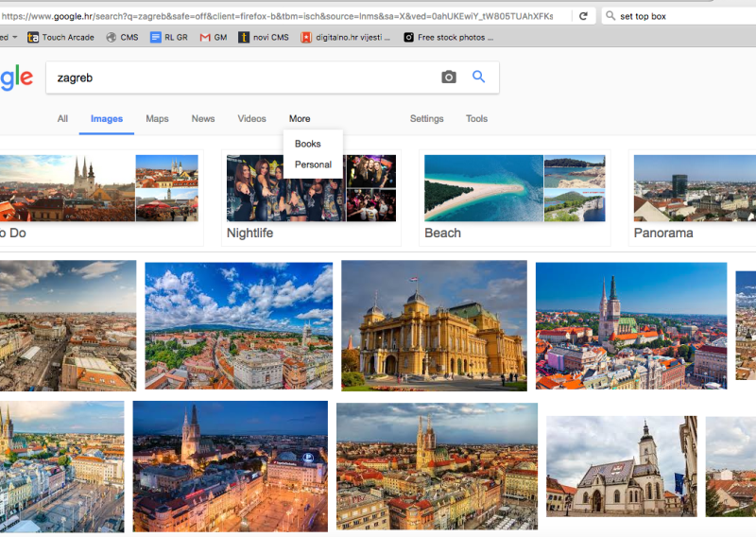This screenshot has height=537, width=756.
Task: Switch to the Videos tab
Action: pos(251,119)
